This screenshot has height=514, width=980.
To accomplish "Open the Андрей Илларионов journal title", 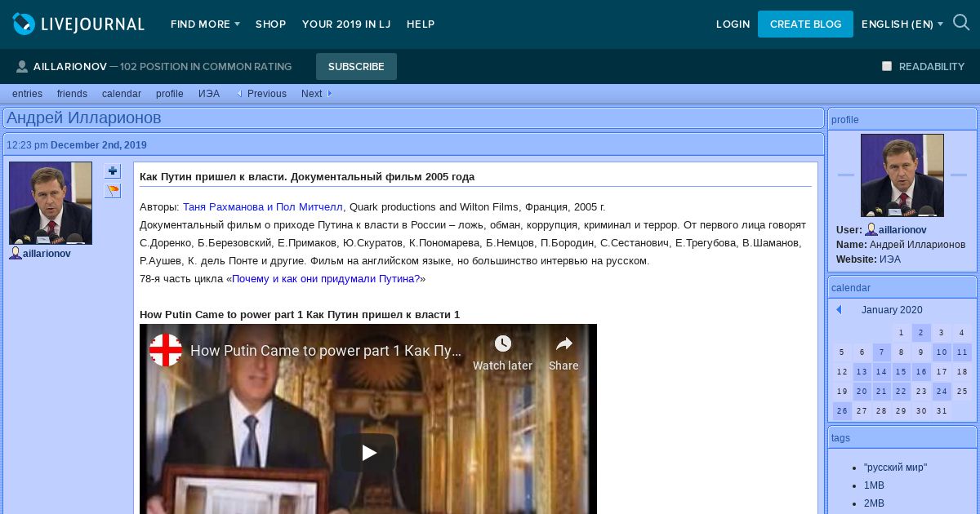I will coord(84,118).
